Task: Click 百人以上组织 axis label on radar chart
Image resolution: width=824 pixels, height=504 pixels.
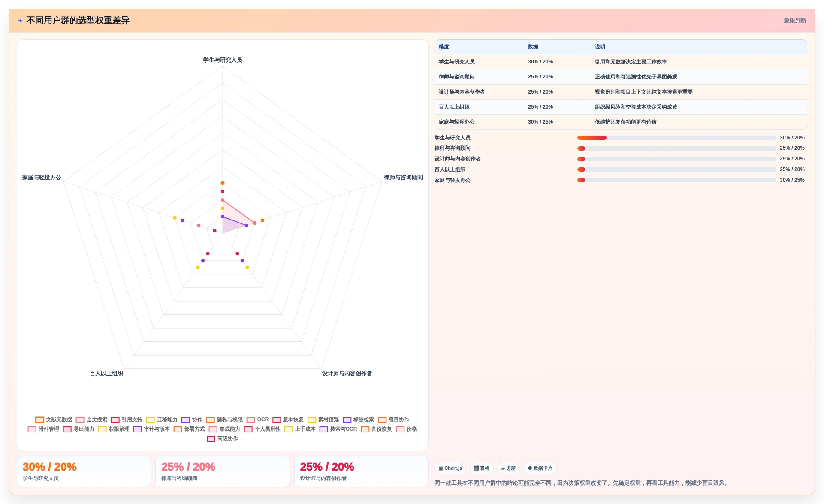Action: click(106, 374)
